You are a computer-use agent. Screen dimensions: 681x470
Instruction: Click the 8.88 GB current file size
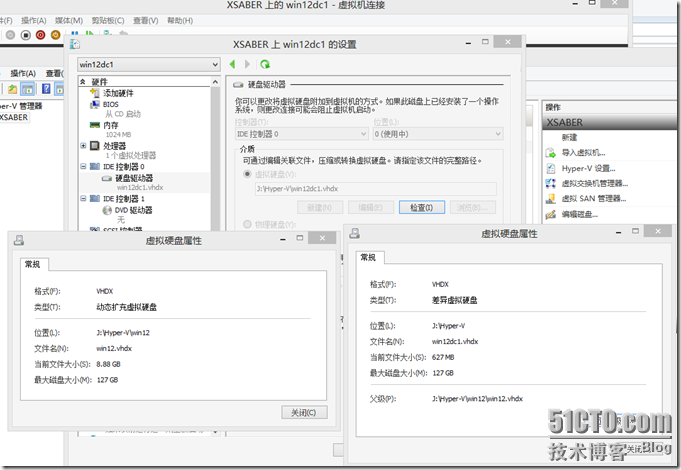[x=108, y=364]
